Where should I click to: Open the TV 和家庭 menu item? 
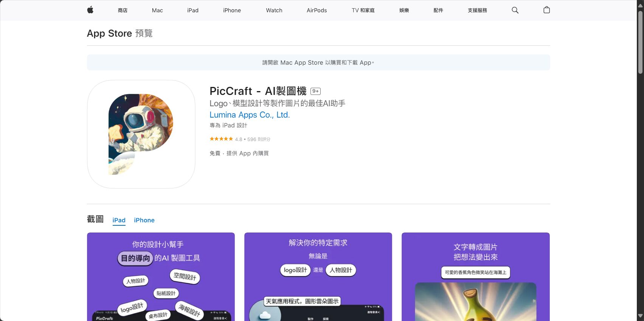pyautogui.click(x=363, y=10)
